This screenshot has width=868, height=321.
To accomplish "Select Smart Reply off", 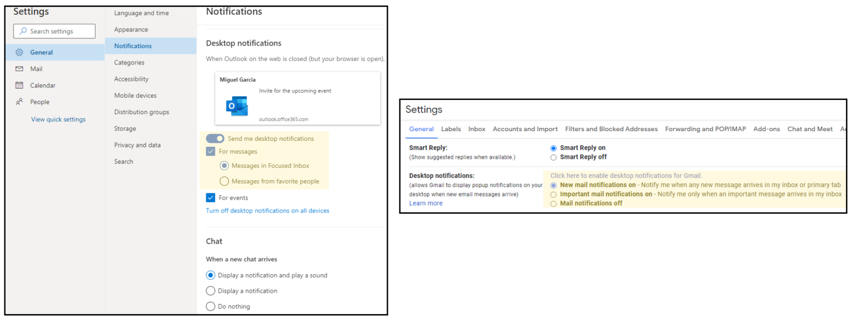I will [x=554, y=157].
